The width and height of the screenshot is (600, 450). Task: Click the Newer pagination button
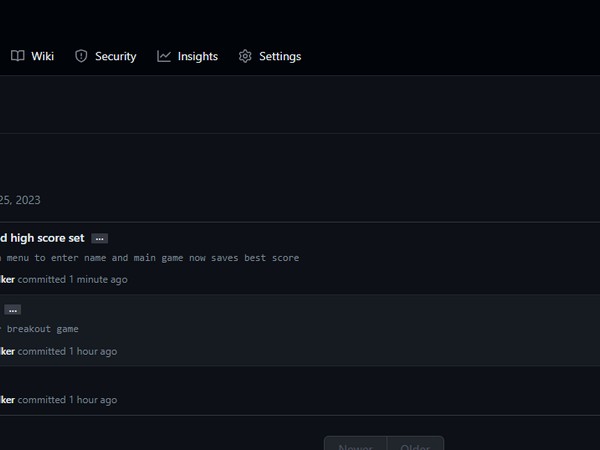(356, 446)
